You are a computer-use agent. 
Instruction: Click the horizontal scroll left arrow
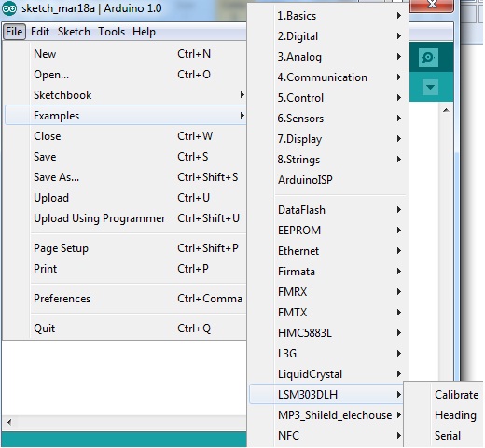tap(9, 423)
